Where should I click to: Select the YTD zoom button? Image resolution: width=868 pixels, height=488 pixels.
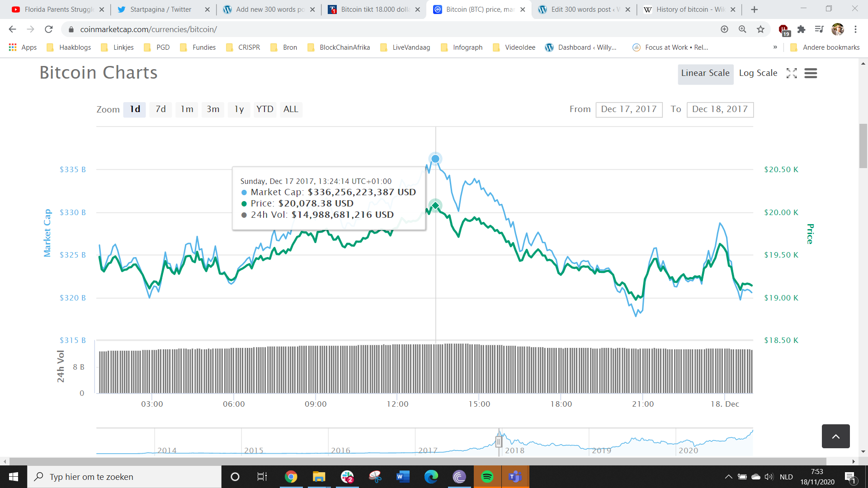pos(264,109)
